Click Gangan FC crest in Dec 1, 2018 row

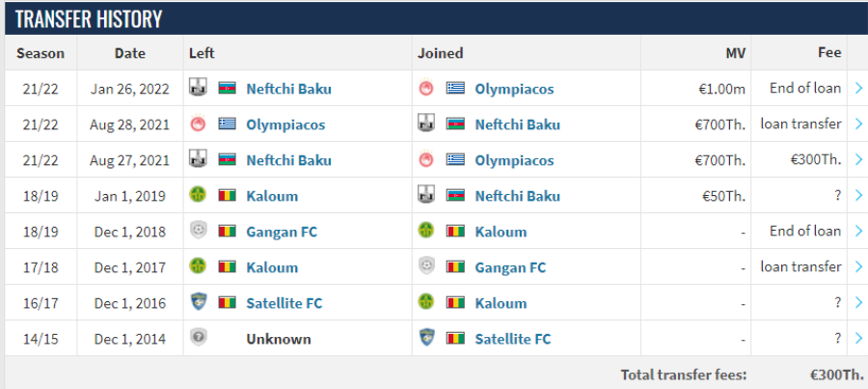point(198,231)
